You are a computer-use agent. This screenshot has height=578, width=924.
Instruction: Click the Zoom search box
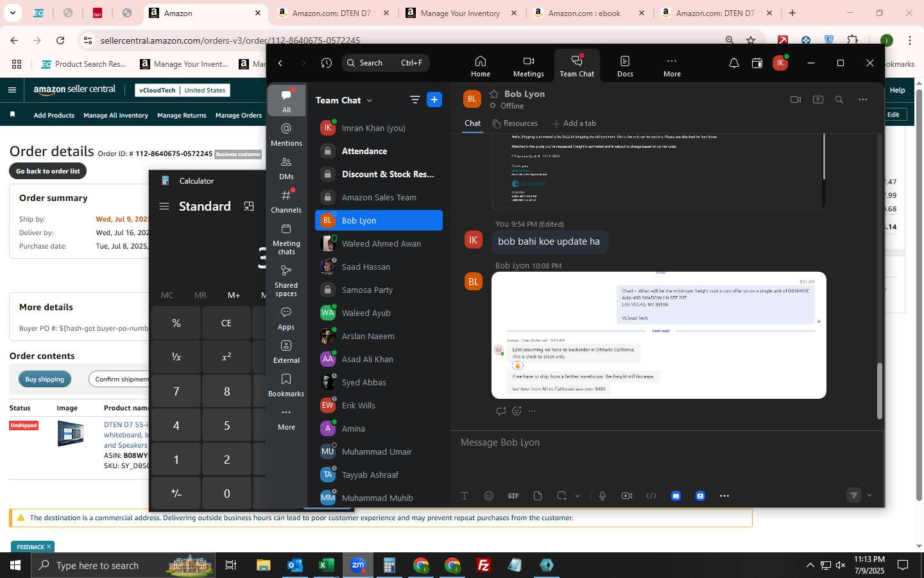coord(386,63)
